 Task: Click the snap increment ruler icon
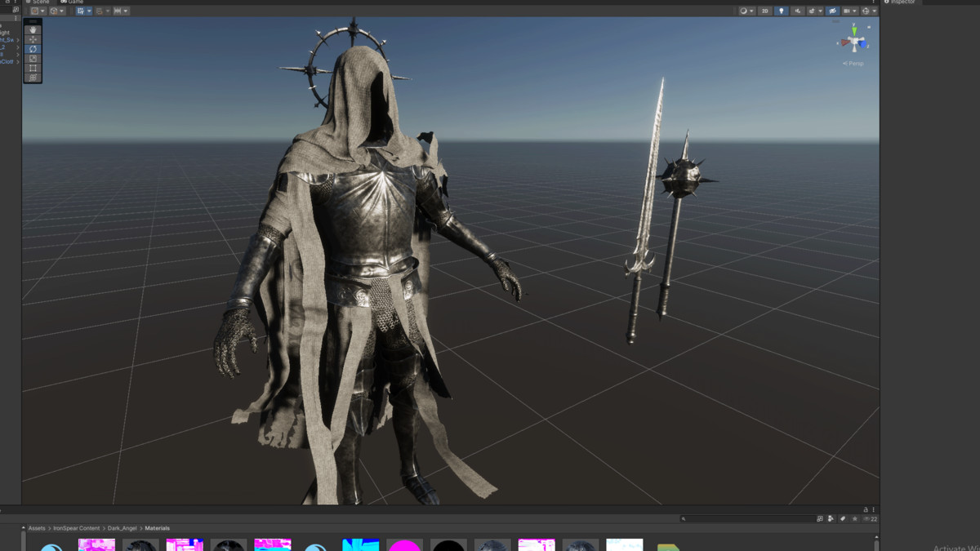pyautogui.click(x=118, y=11)
